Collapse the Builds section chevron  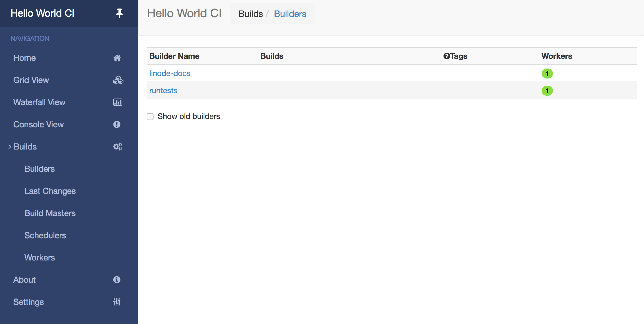[x=10, y=146]
